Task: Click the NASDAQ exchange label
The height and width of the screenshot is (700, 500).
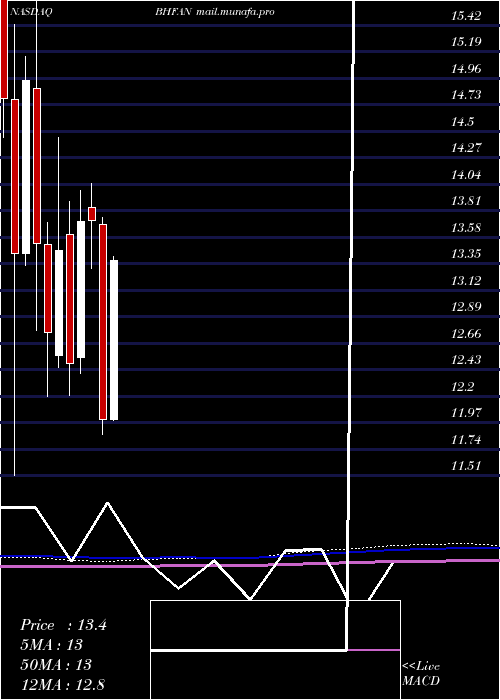Action: point(30,12)
